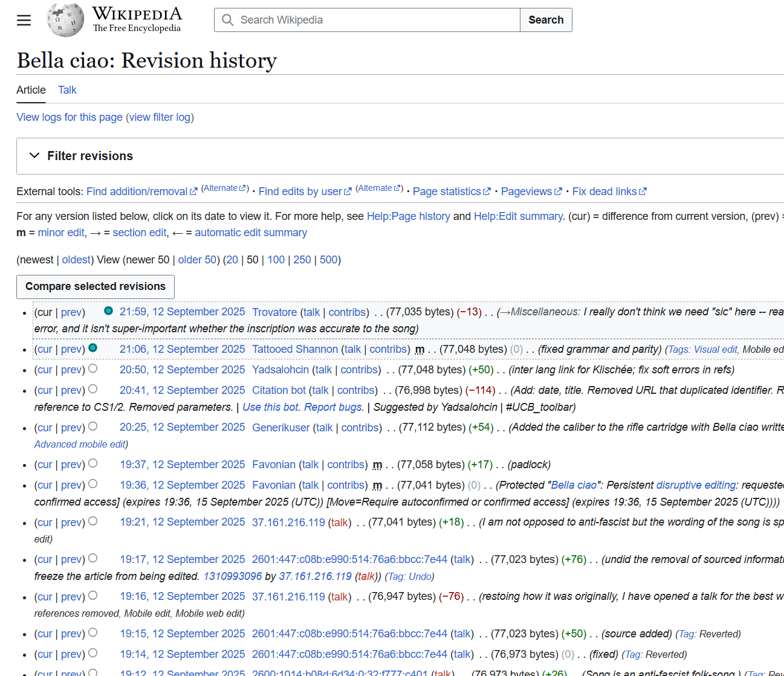The image size is (784, 676).
Task: Open the view filter log link
Action: point(160,117)
